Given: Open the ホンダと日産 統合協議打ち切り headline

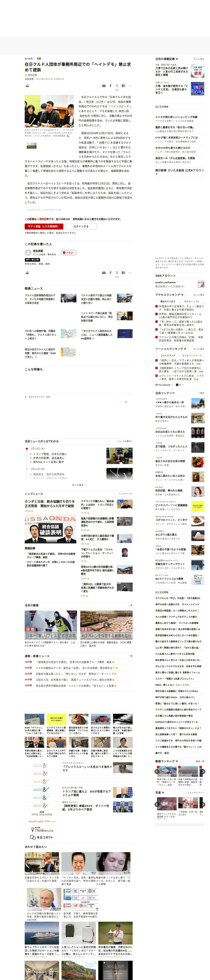Looking at the screenshot, I should pos(50,503).
